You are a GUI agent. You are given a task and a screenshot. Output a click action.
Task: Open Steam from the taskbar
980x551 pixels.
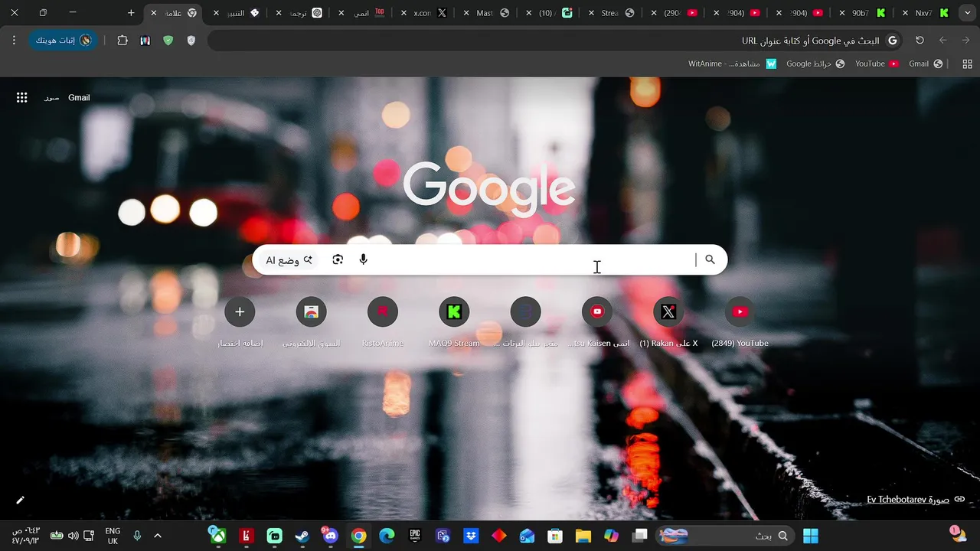(x=302, y=536)
